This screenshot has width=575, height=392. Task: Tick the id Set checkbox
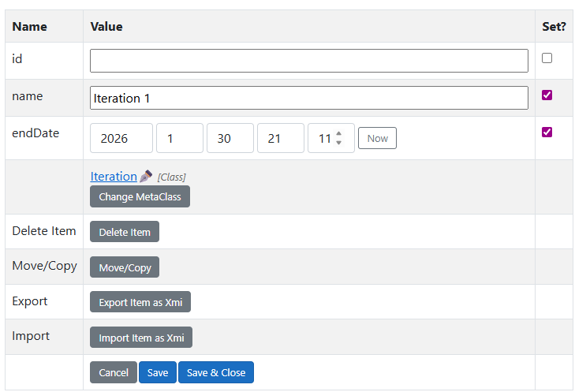coord(547,58)
